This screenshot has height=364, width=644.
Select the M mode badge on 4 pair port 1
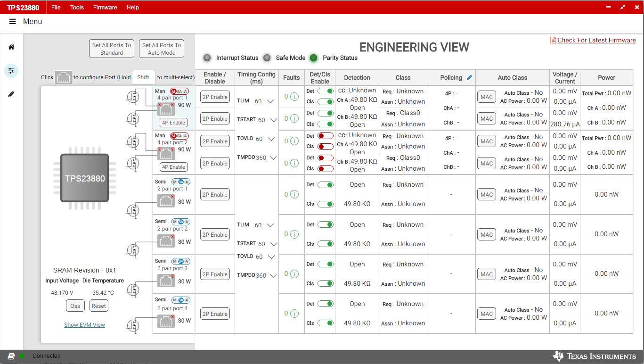click(173, 91)
